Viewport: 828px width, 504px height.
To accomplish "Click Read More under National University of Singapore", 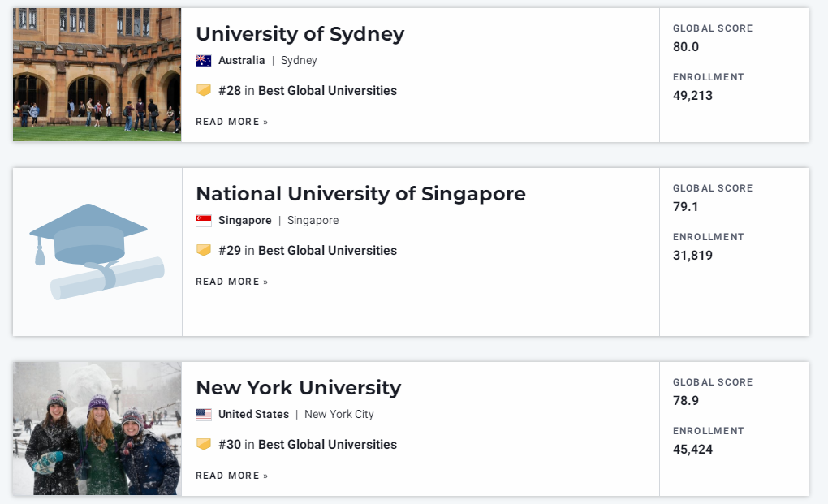I will 232,282.
